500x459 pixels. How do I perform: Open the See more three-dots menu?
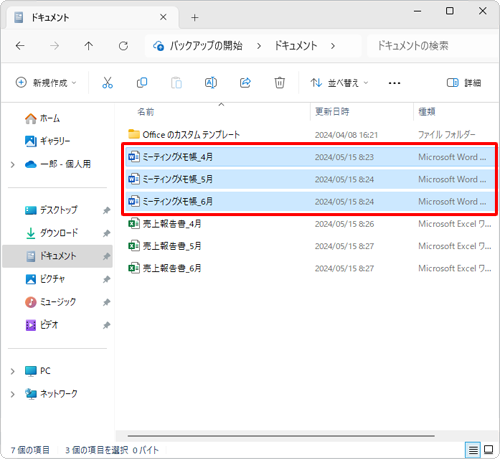[394, 83]
